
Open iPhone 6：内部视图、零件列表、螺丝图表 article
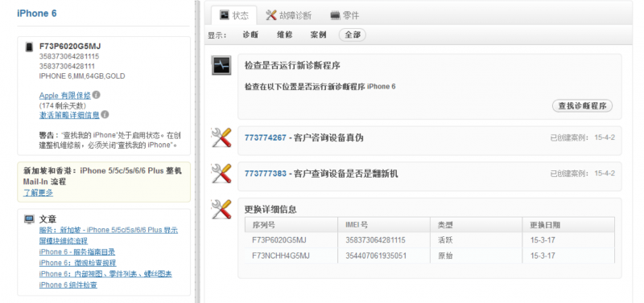pos(105,274)
